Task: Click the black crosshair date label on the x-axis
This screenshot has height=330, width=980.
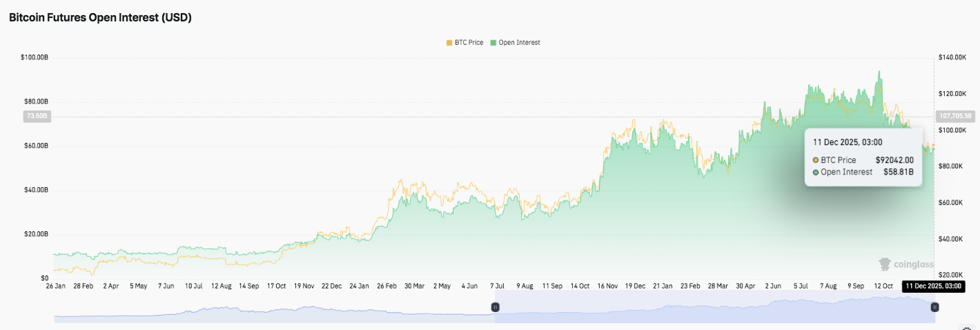Action: [934, 286]
